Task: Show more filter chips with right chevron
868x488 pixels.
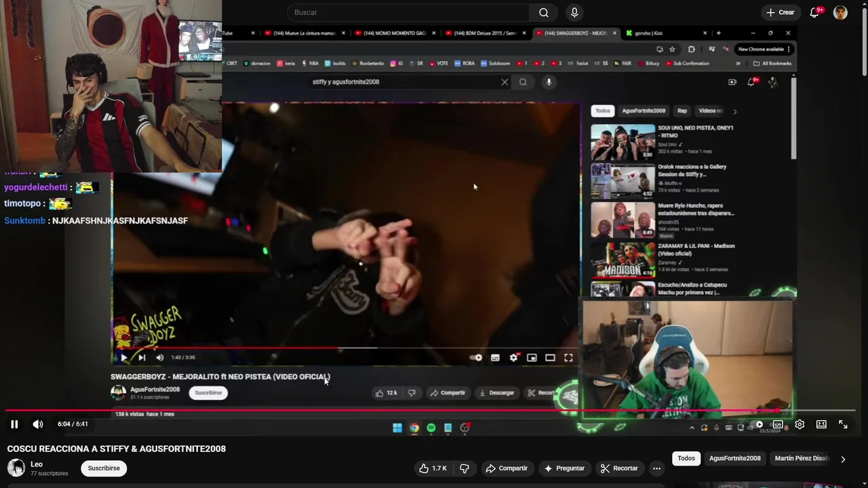Action: click(x=843, y=459)
